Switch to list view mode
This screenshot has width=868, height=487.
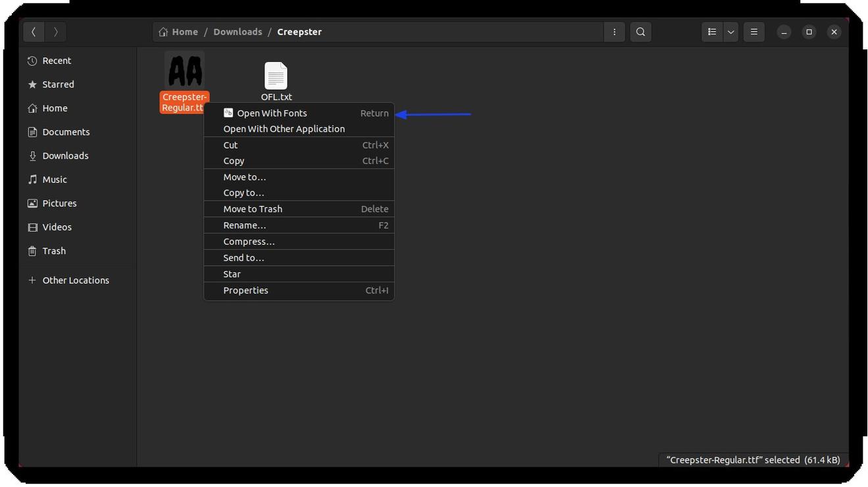coord(711,32)
